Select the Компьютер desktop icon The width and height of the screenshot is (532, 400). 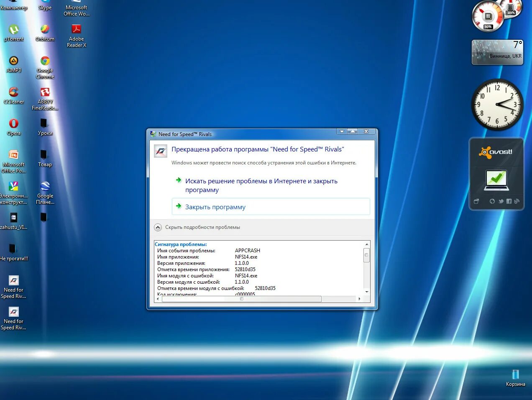pyautogui.click(x=14, y=5)
